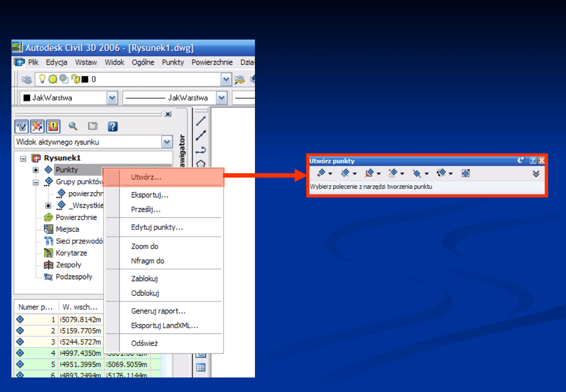Choose Utwórz... from context menu
Screen dimensions: 566x392
(164, 177)
